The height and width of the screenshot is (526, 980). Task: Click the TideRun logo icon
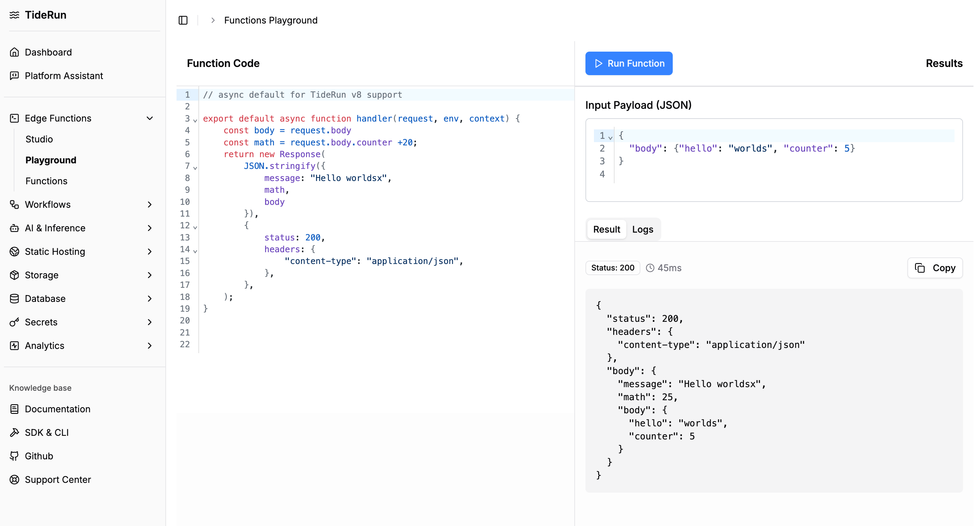[14, 15]
